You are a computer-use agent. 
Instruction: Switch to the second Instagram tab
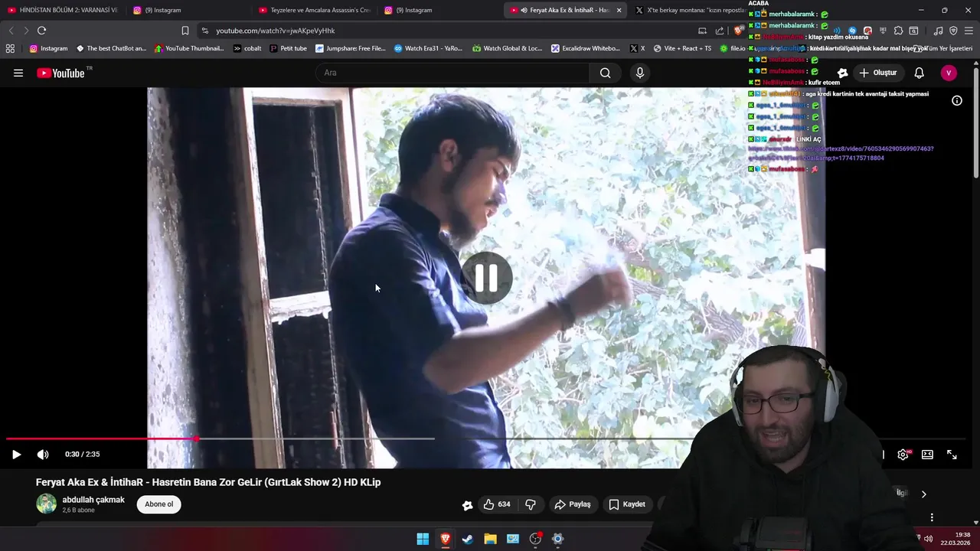[439, 10]
